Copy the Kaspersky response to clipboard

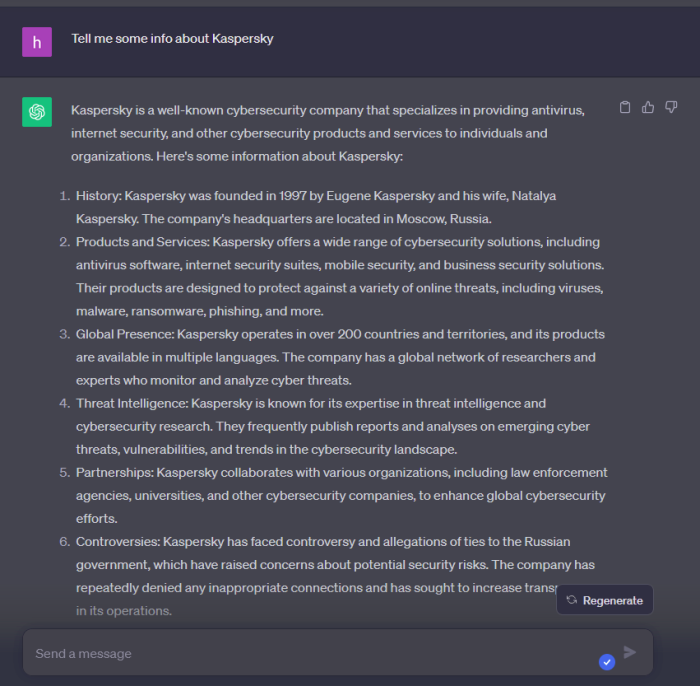pyautogui.click(x=625, y=108)
